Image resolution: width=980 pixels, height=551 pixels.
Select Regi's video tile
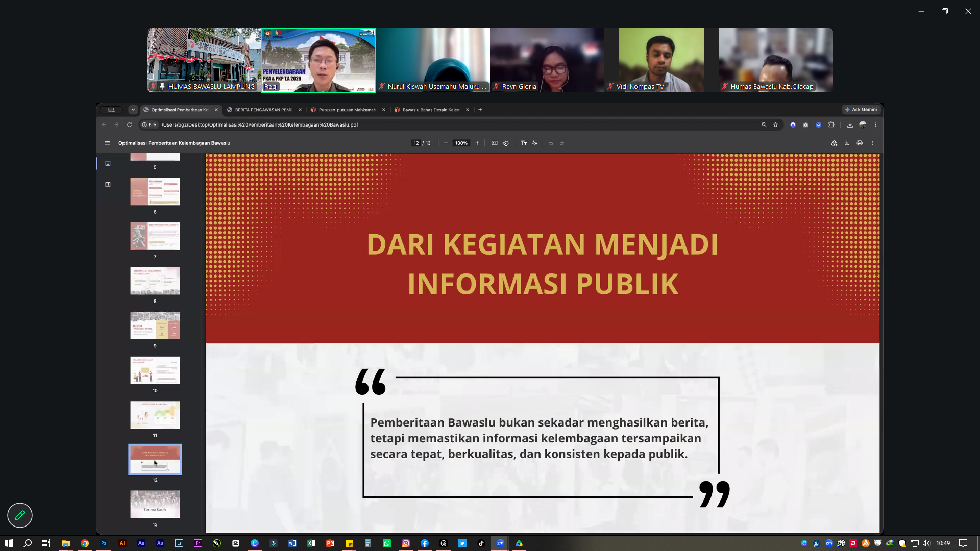click(x=318, y=60)
